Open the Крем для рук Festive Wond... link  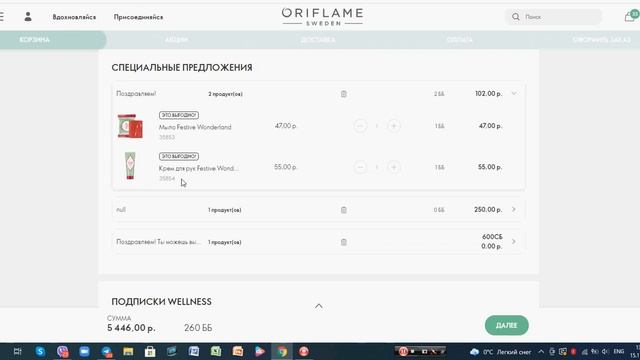pos(198,168)
